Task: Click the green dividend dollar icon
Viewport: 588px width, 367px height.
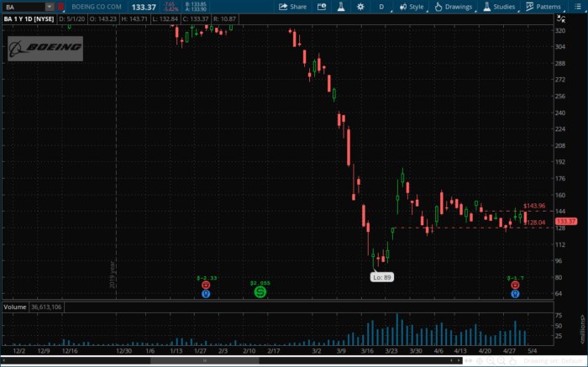Action: coord(260,292)
